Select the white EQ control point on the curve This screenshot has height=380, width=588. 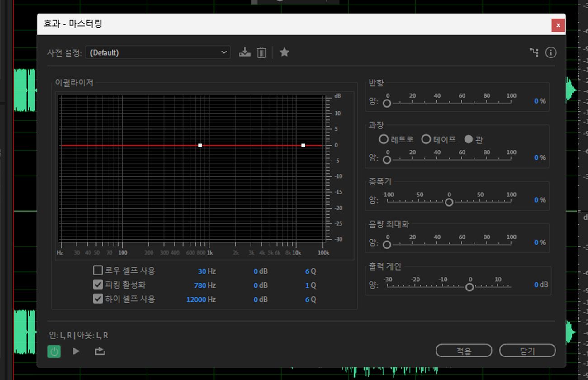[199, 145]
